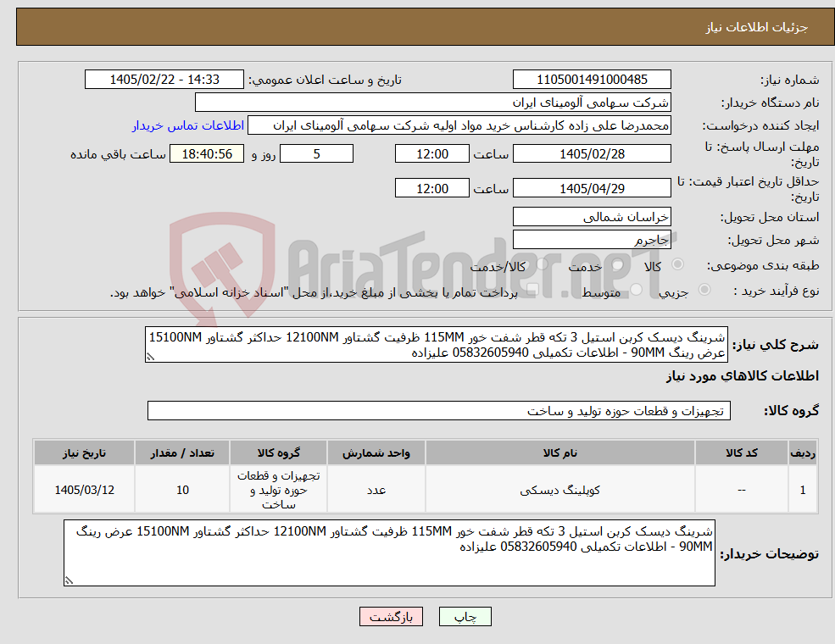Click the general need description textarea

pos(436,344)
